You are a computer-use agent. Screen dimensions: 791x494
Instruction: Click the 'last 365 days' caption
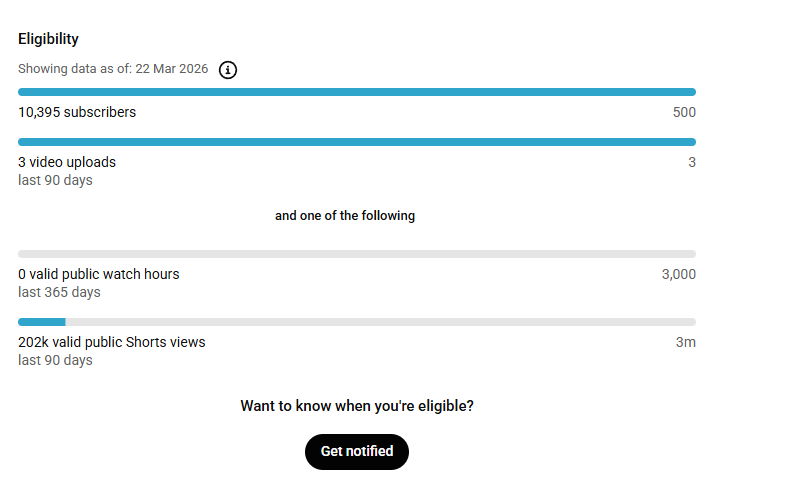pos(59,292)
